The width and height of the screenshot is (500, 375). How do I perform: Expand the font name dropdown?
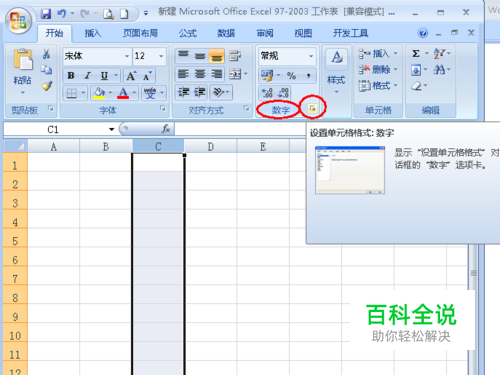pyautogui.click(x=127, y=56)
